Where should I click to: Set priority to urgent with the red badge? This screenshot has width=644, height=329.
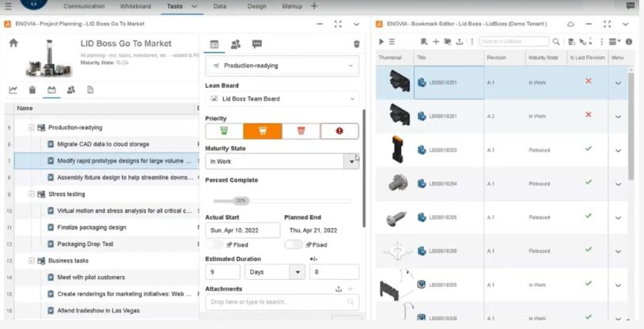pos(339,131)
